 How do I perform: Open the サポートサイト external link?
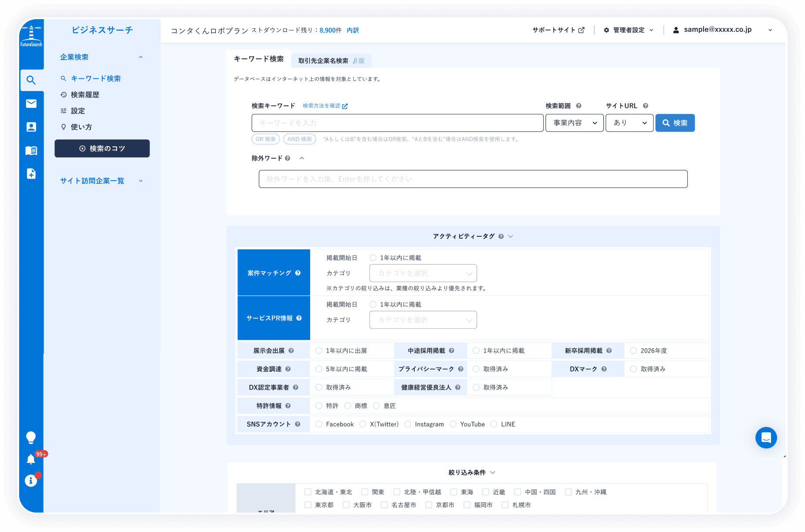558,30
